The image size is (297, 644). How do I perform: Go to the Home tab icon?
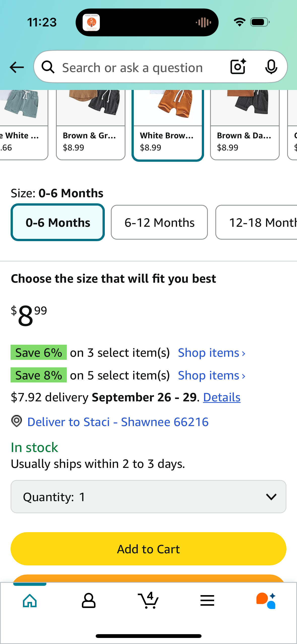coord(30,601)
